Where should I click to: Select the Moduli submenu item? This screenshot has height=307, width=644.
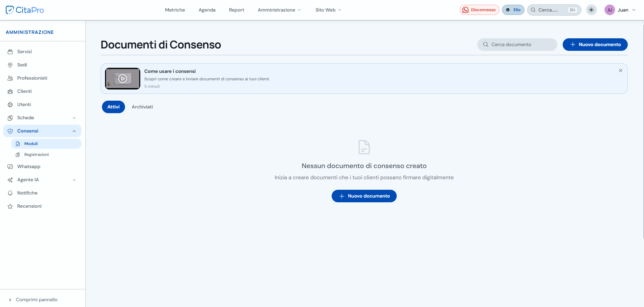(x=46, y=144)
